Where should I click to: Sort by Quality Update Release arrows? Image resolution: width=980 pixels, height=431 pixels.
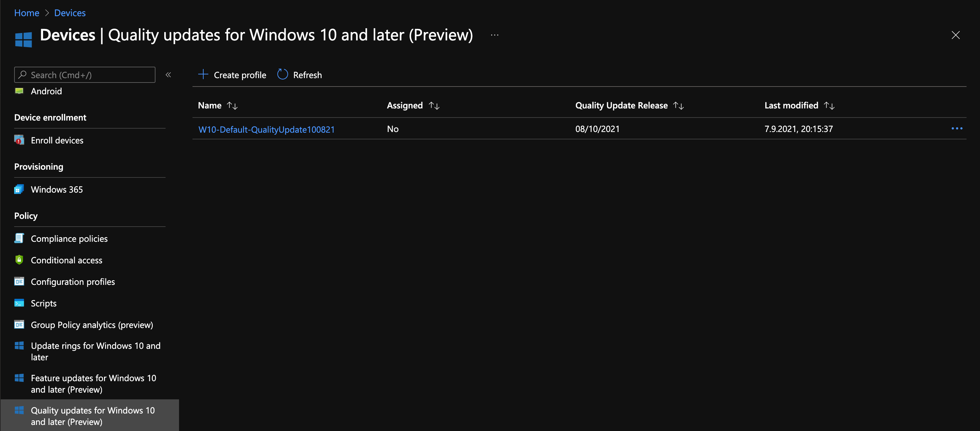point(678,106)
